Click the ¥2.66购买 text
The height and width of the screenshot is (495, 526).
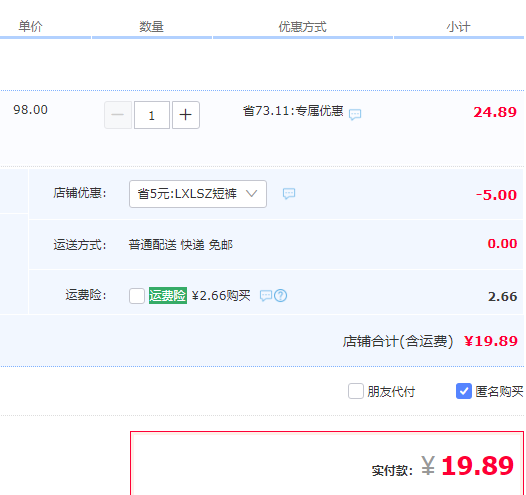[x=221, y=295]
